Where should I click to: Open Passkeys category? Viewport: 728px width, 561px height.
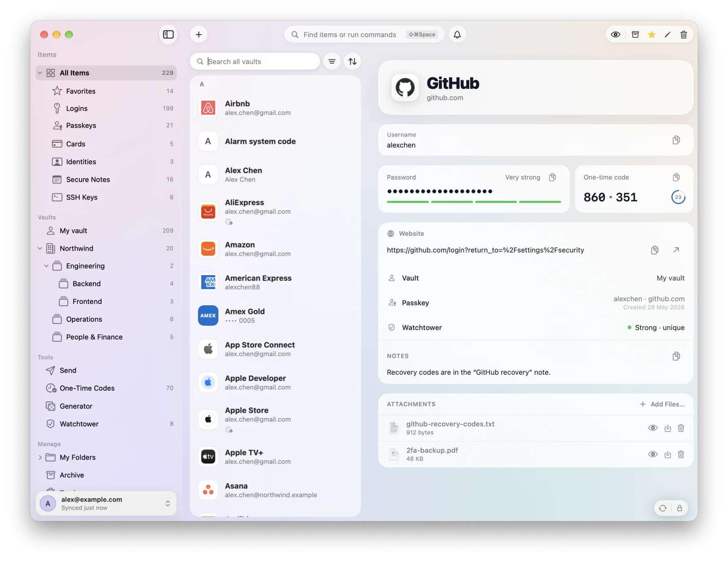(106, 126)
